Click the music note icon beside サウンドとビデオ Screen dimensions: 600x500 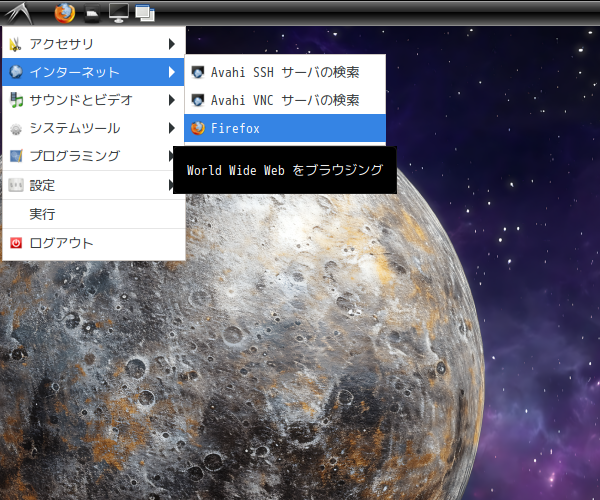(16, 100)
